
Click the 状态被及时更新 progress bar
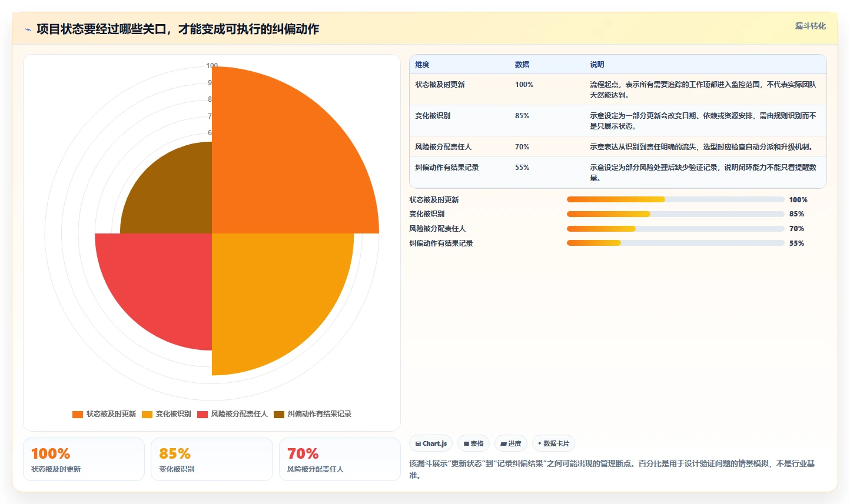[x=675, y=199]
